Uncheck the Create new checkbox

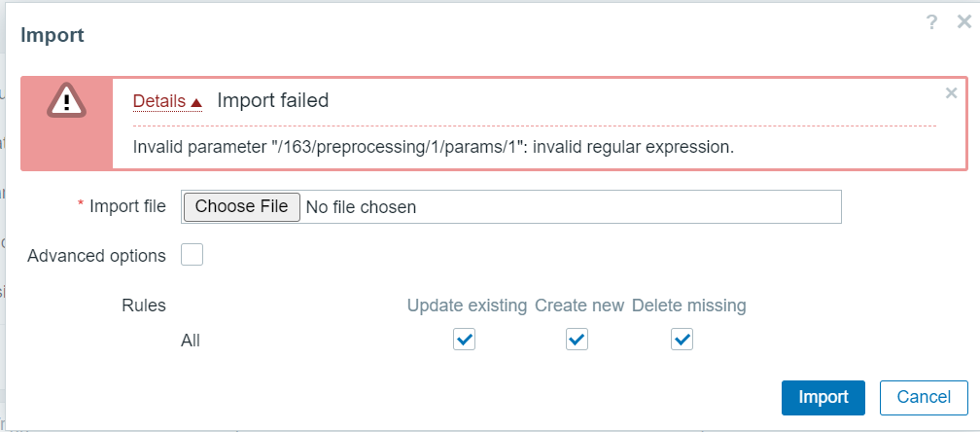577,339
